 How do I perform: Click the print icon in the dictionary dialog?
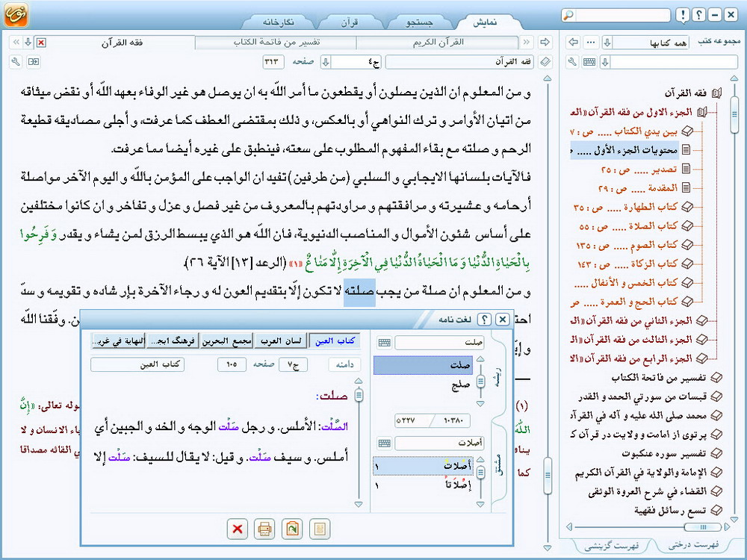[264, 529]
